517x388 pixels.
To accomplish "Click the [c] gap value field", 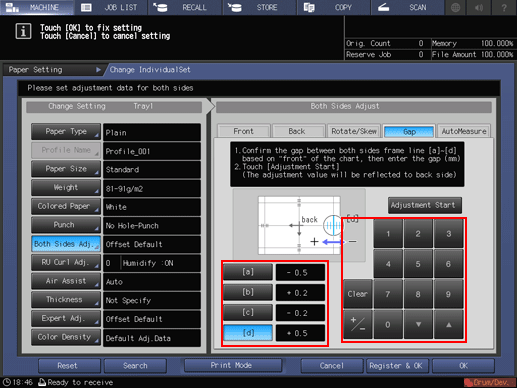I will [300, 313].
